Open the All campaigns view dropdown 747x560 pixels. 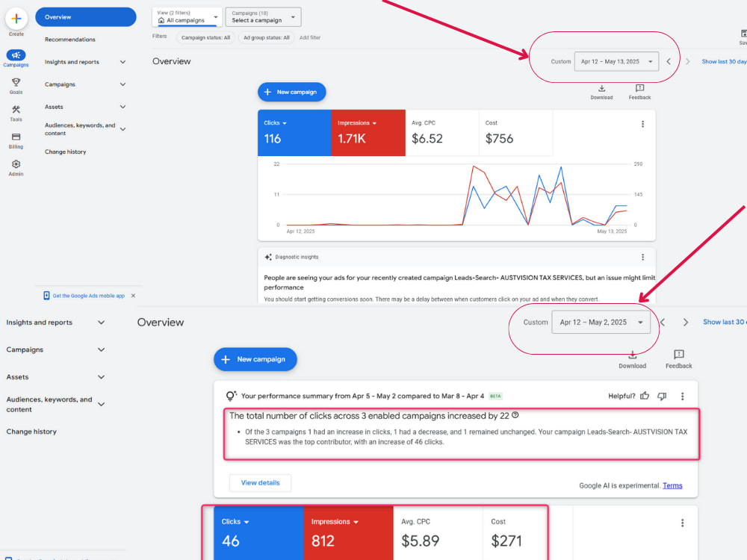187,17
